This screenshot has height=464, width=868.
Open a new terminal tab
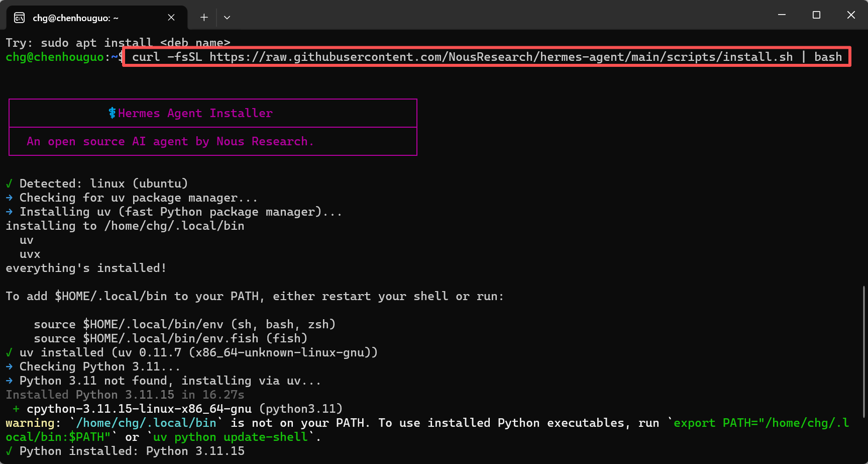click(x=204, y=18)
